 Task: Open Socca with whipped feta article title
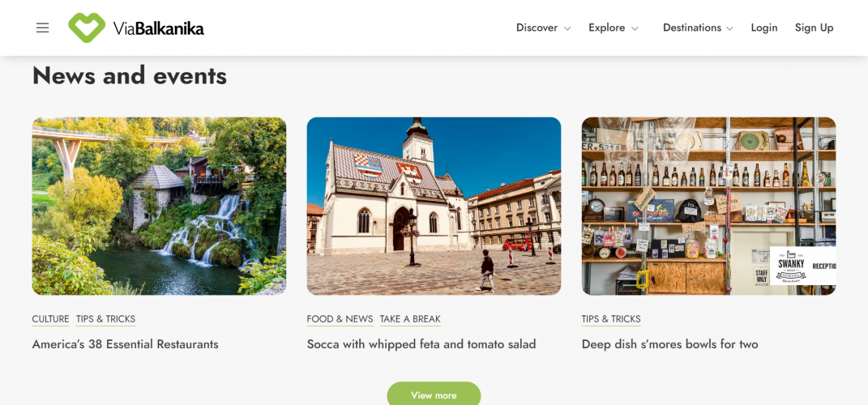coord(421,344)
